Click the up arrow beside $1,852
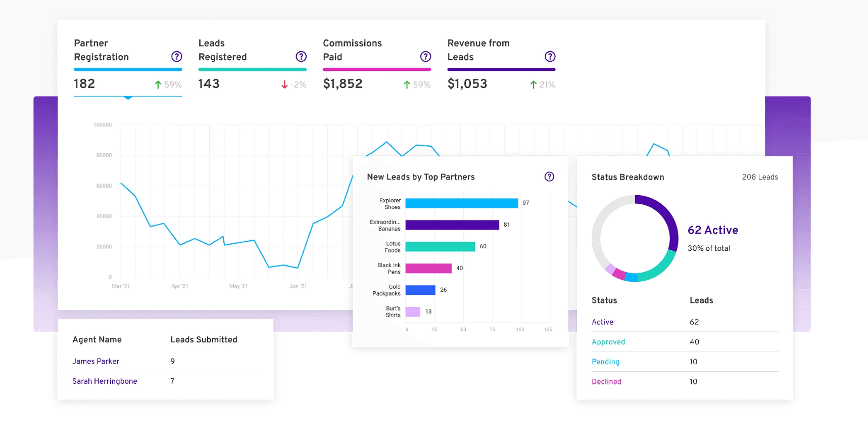This screenshot has width=868, height=439. tap(407, 85)
